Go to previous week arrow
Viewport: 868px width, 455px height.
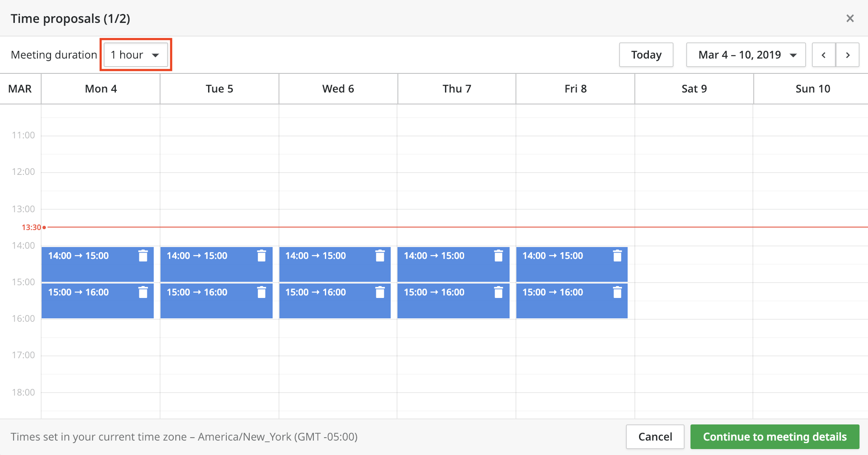824,55
